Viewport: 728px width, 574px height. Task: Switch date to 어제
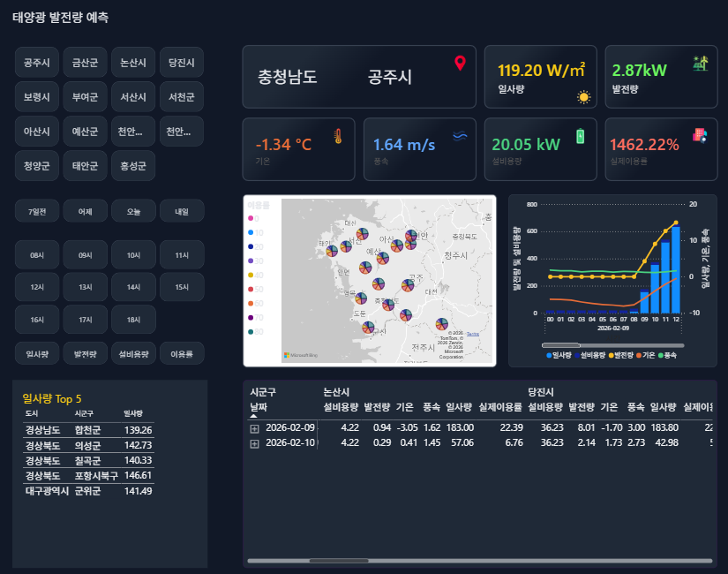point(85,211)
